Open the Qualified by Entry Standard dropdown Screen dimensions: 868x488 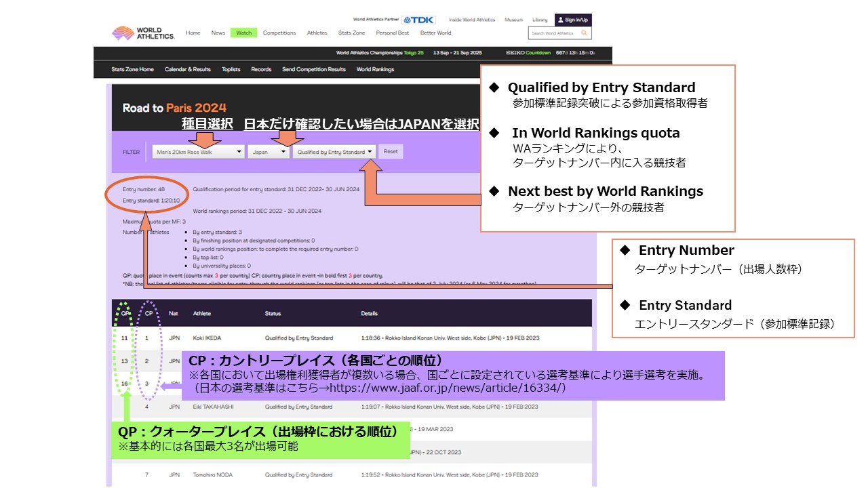(x=335, y=152)
